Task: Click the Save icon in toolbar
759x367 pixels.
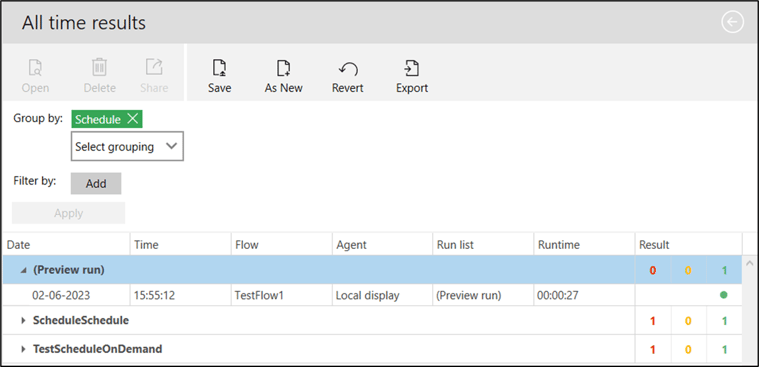Action: click(x=220, y=69)
